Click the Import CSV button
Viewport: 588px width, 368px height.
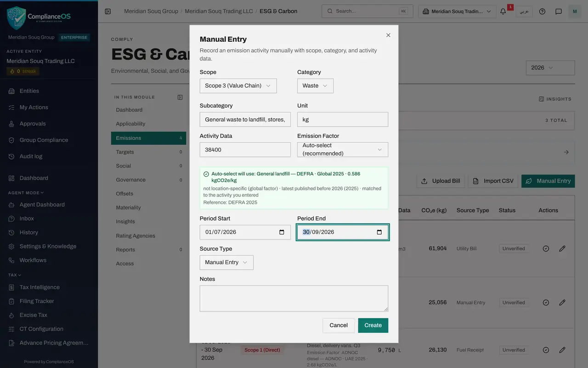click(493, 181)
